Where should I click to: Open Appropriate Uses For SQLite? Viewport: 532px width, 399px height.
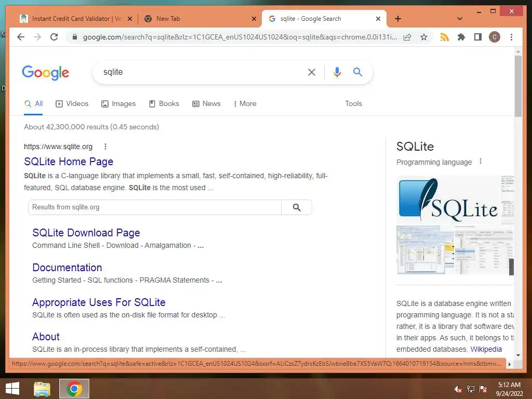[99, 302]
